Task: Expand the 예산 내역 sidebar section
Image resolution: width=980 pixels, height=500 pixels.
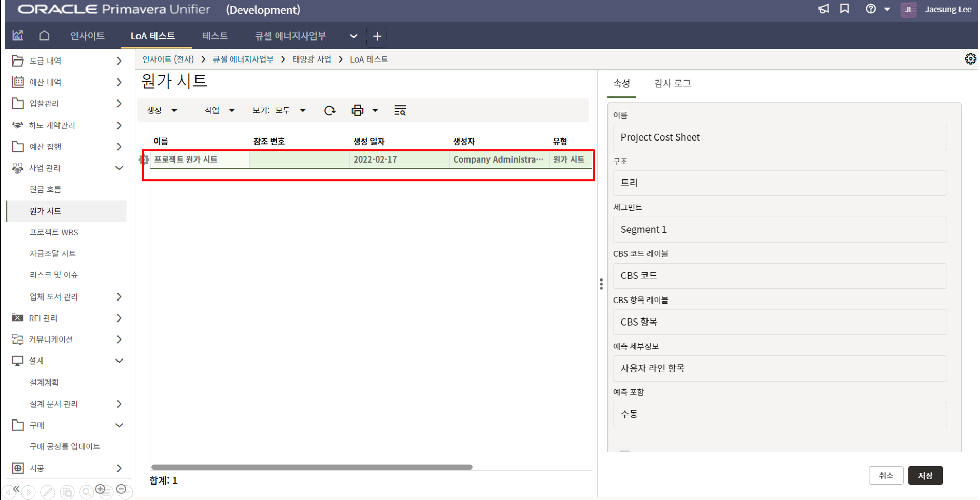Action: tap(119, 82)
